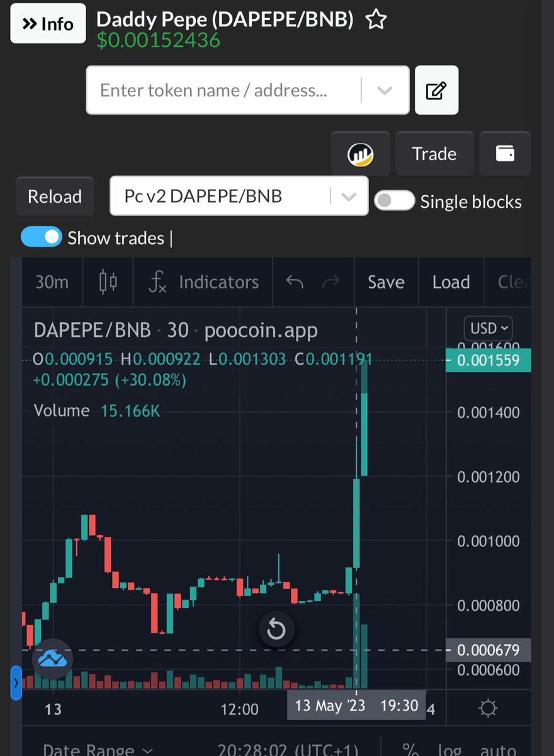
Task: Enable the Single blocks toggle
Action: click(x=394, y=199)
